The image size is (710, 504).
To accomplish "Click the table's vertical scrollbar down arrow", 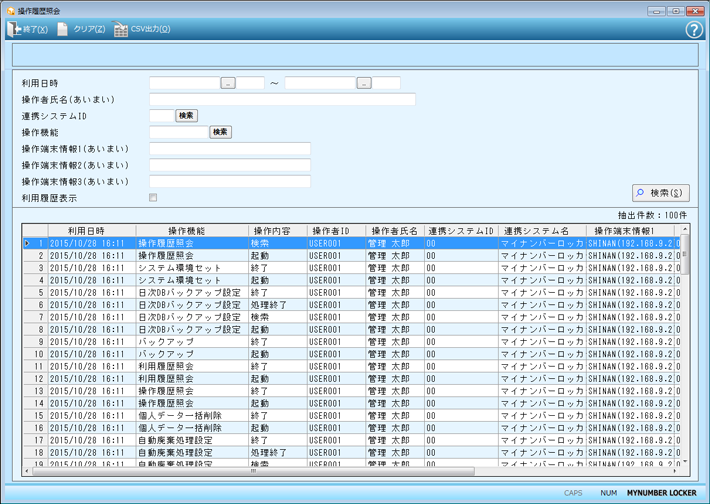I will click(x=685, y=461).
